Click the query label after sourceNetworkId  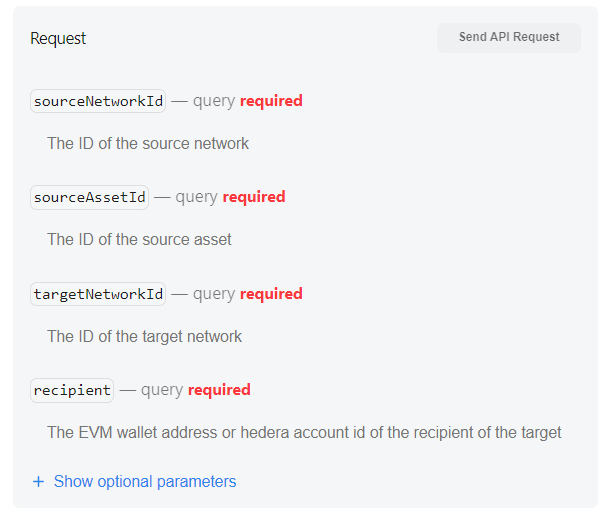coord(214,101)
